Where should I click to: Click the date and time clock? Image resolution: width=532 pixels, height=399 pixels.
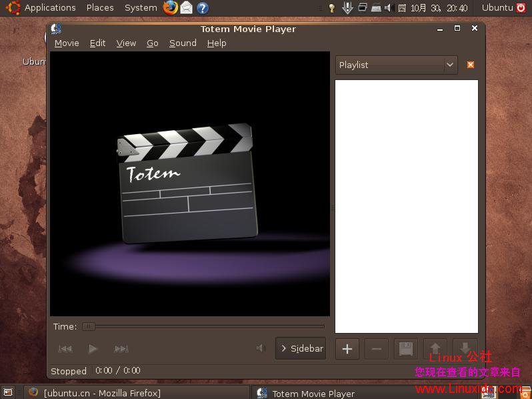click(x=433, y=8)
